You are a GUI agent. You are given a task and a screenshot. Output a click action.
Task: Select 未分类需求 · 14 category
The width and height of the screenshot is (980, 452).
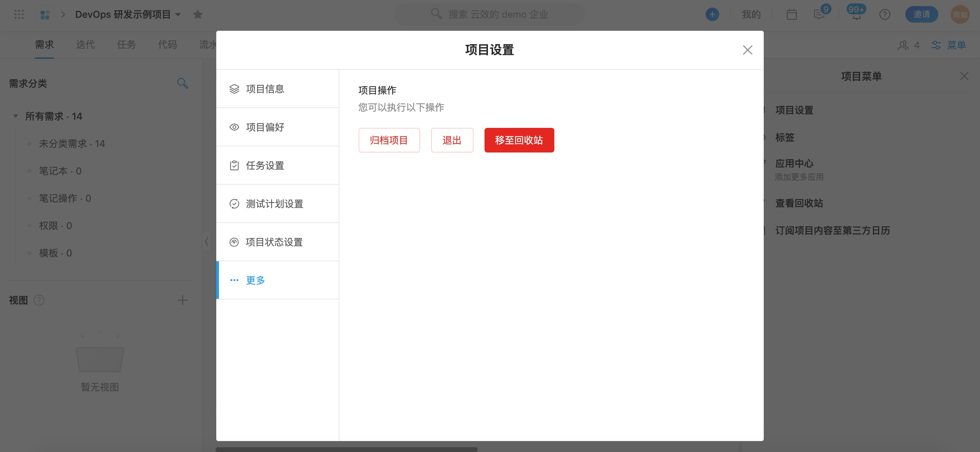pyautogui.click(x=72, y=143)
